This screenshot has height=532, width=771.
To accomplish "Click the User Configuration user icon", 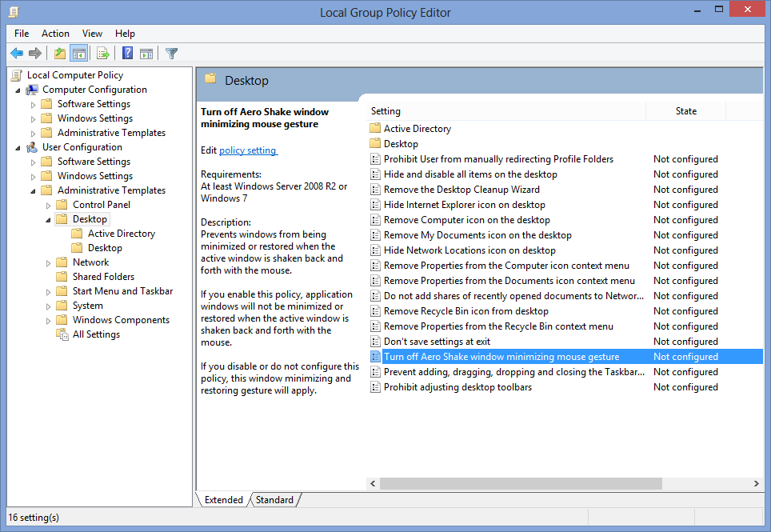I will (32, 147).
